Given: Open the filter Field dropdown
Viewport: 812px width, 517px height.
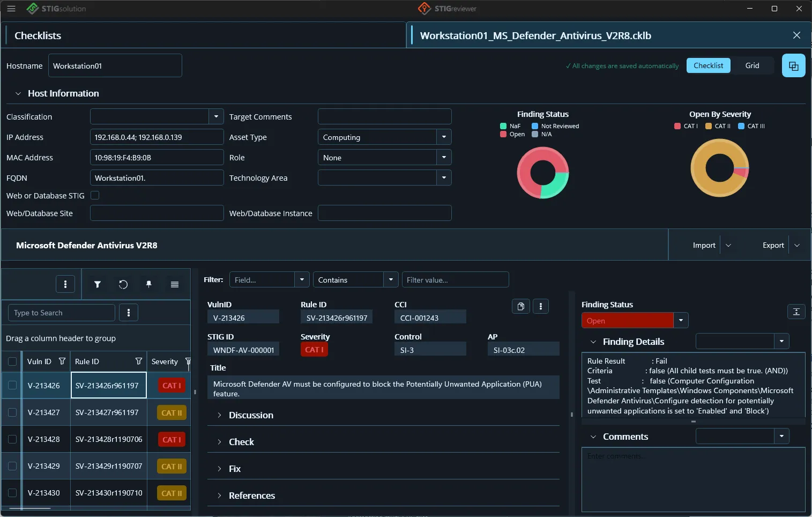Looking at the screenshot, I should pyautogui.click(x=302, y=280).
